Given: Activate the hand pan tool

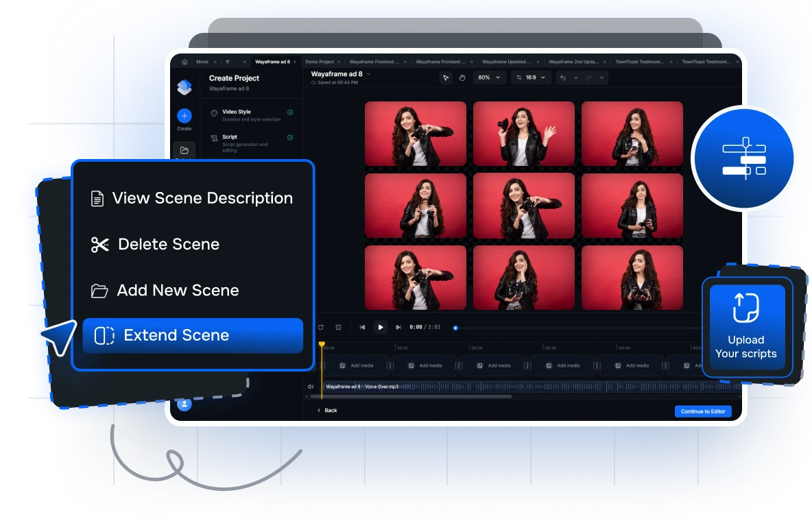Looking at the screenshot, I should [462, 77].
